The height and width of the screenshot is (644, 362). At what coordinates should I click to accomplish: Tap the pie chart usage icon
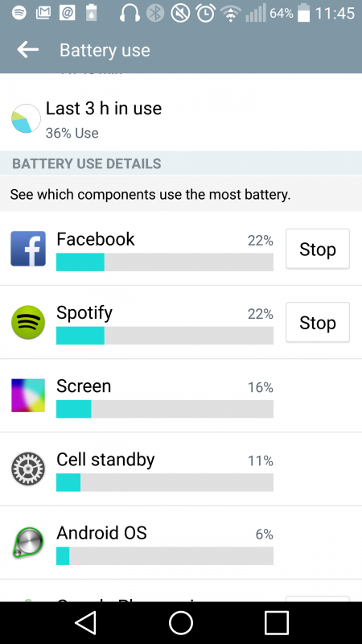pos(26,118)
